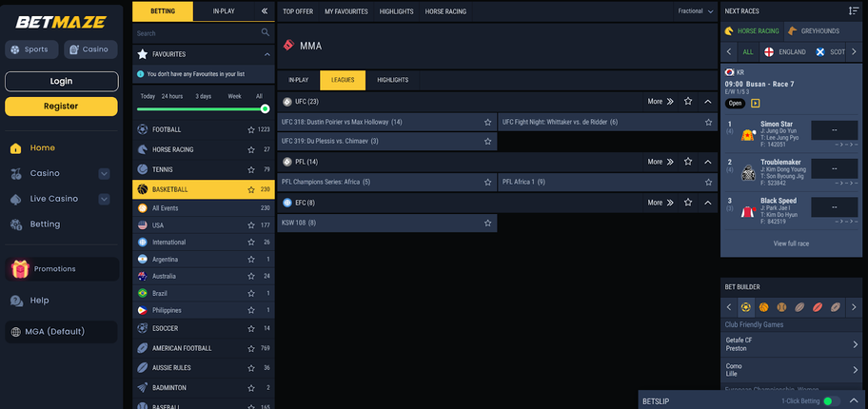Screen dimensions: 868x409
Task: Open live stream icon next to Open
Action: pos(756,104)
